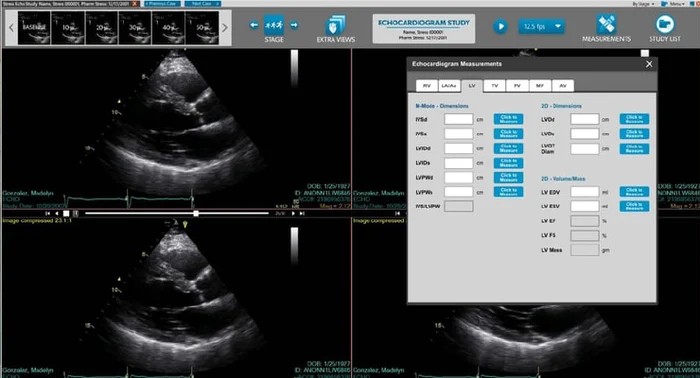This screenshot has height=378, width=700.
Task: Stop playback in the top-left clip
Action: (66, 214)
